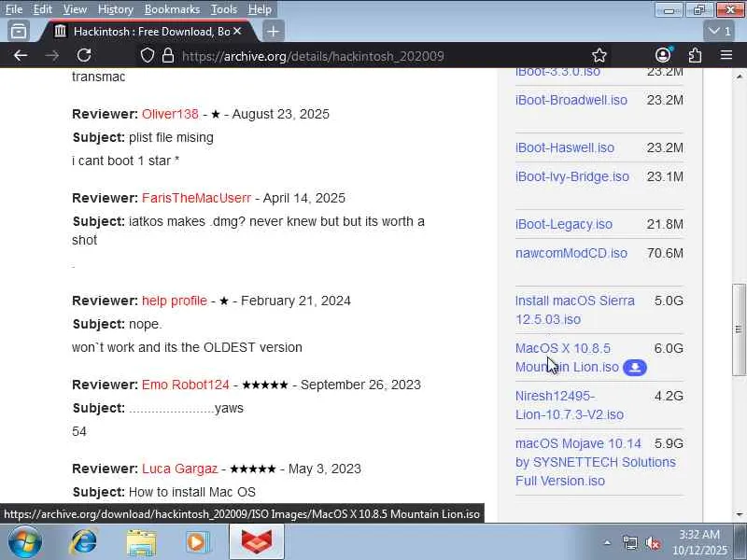Click the forward navigation arrow

(52, 56)
